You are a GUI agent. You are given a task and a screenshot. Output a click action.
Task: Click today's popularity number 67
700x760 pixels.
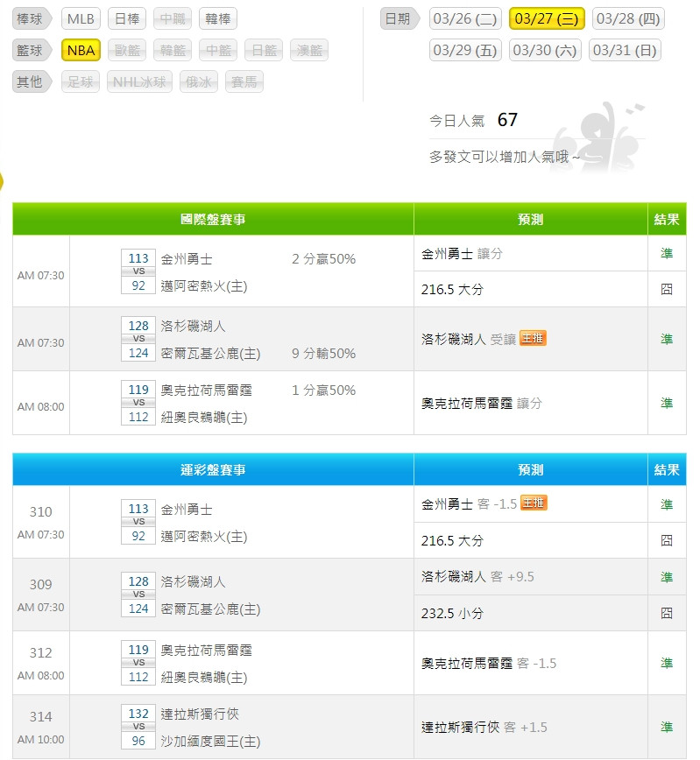pyautogui.click(x=507, y=120)
